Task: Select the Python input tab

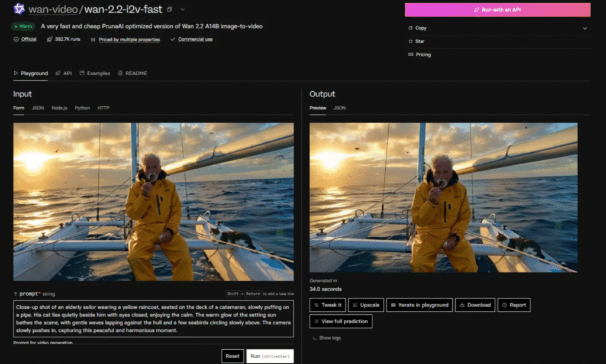Action: 82,108
